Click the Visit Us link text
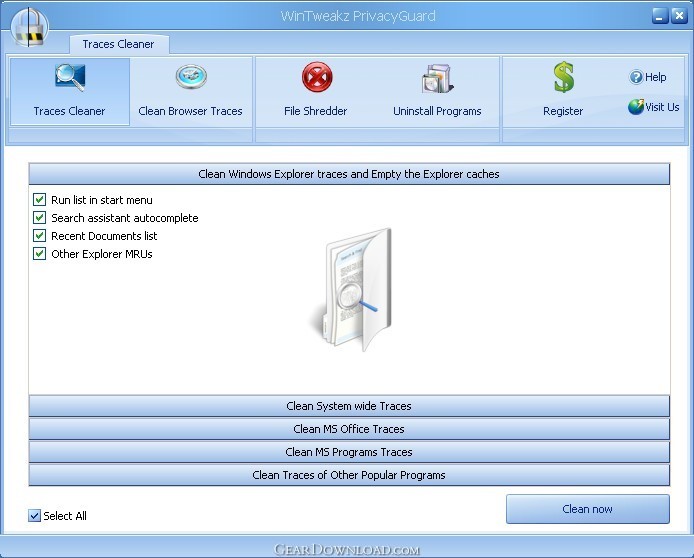 662,107
